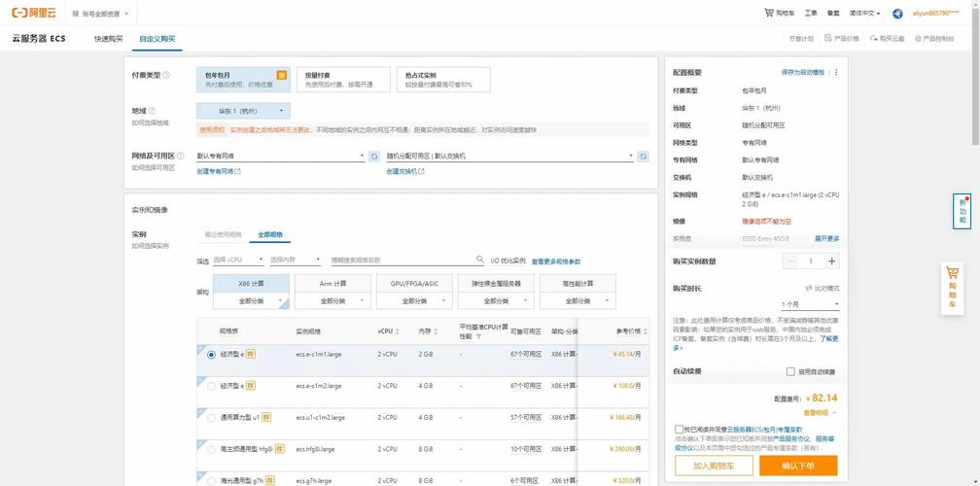Select the ecs.g7h.large radio button
The height and width of the screenshot is (486, 980).
pyautogui.click(x=211, y=480)
